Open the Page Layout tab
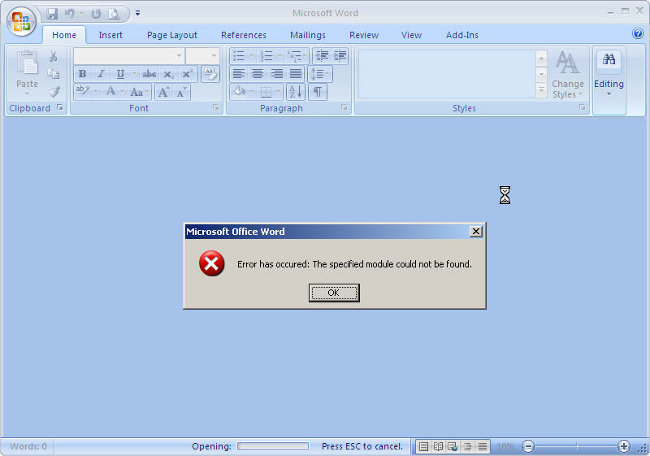Screen dimensions: 650x456 click(172, 35)
